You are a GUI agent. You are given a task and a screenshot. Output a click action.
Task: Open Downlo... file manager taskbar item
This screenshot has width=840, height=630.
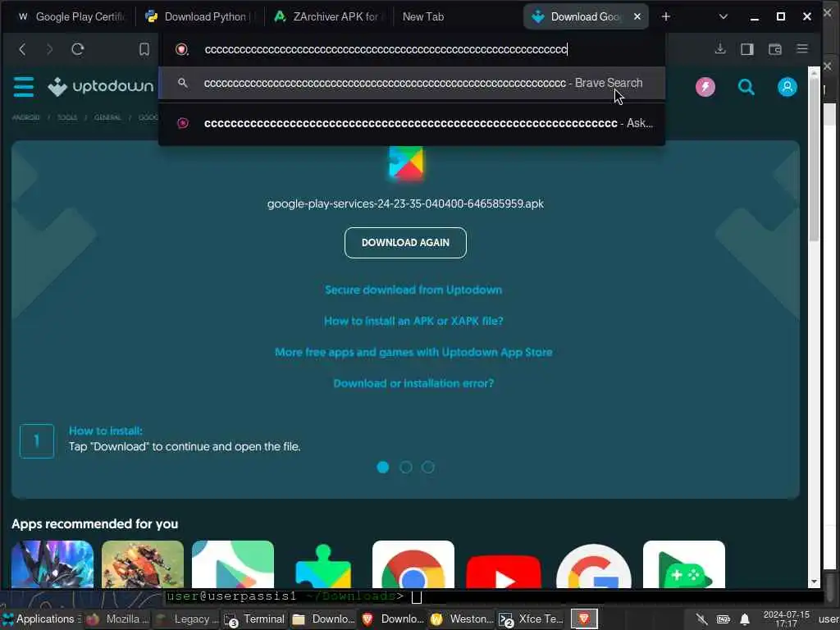point(323,619)
